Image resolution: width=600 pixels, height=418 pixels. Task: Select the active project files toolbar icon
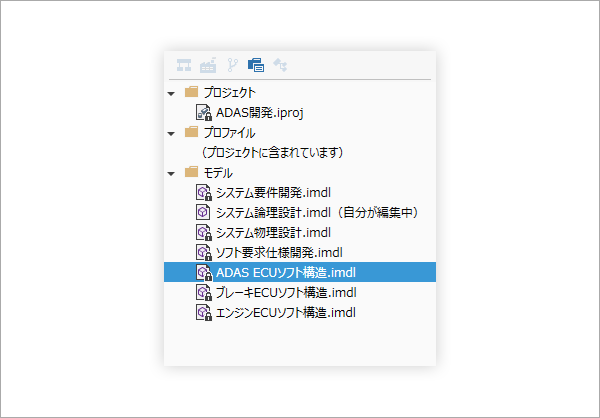[256, 65]
